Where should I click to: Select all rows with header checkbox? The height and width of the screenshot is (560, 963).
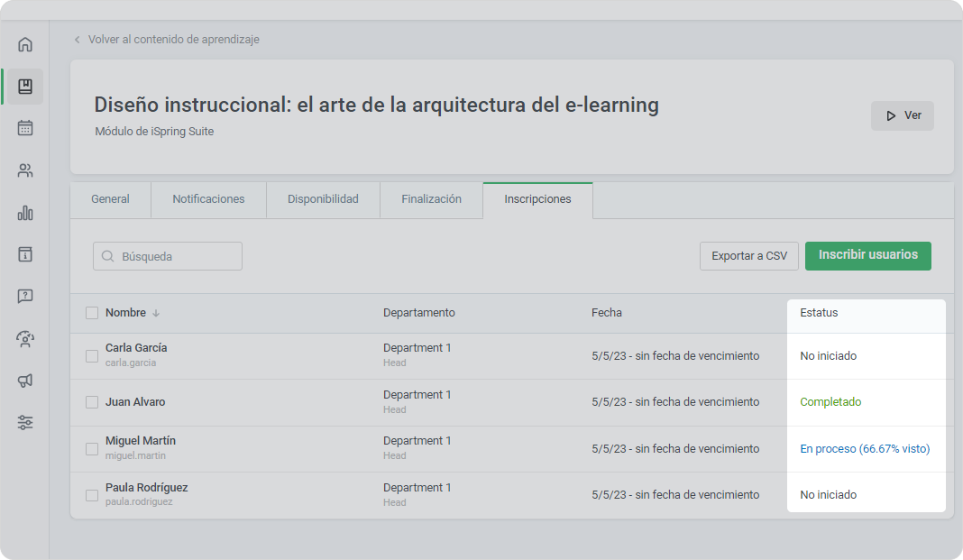click(x=92, y=313)
